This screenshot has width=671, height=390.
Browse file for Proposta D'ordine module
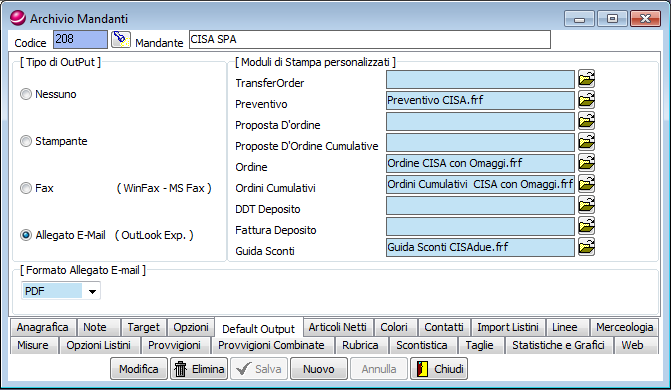[x=586, y=121]
